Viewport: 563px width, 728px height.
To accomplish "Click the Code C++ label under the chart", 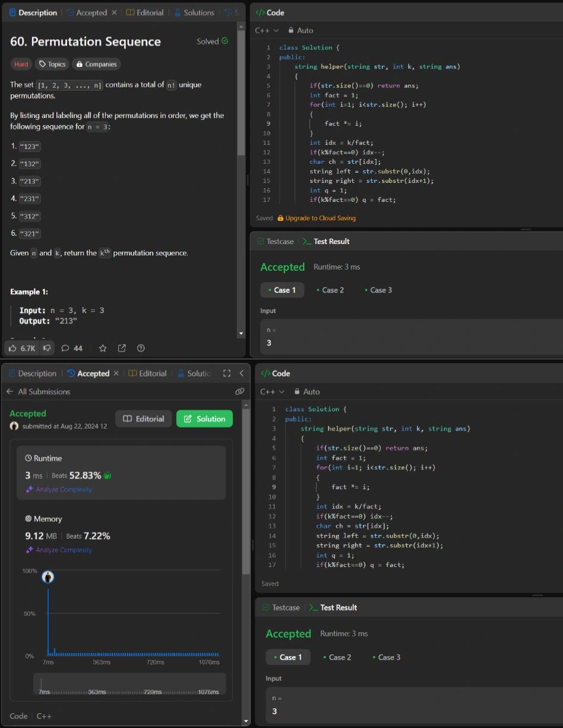I will point(31,716).
